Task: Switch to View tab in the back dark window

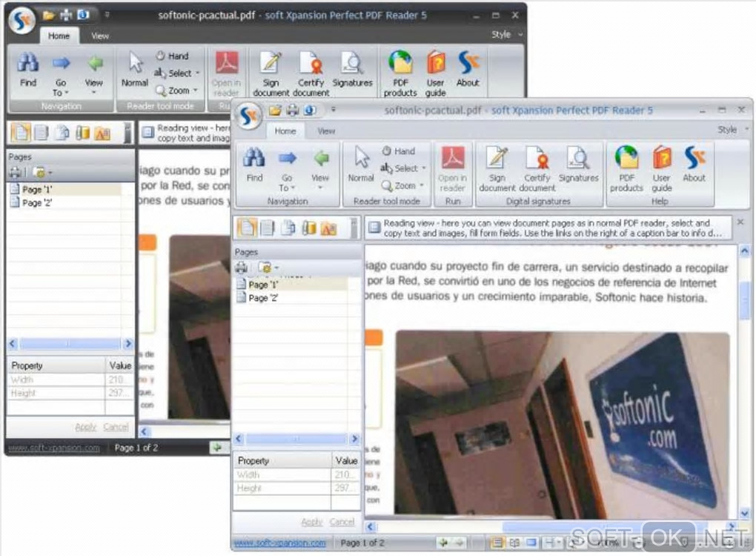Action: (100, 36)
